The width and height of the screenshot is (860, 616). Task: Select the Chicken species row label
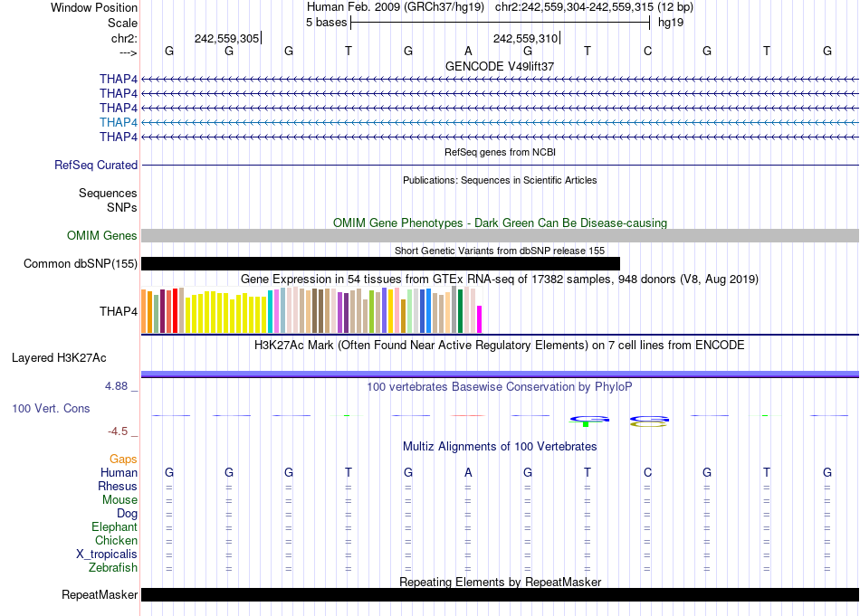click(116, 540)
